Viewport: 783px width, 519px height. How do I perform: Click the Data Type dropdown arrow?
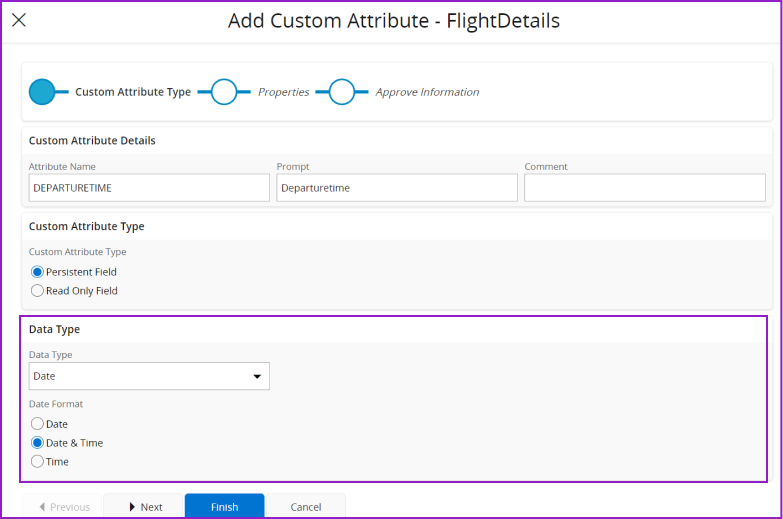257,377
